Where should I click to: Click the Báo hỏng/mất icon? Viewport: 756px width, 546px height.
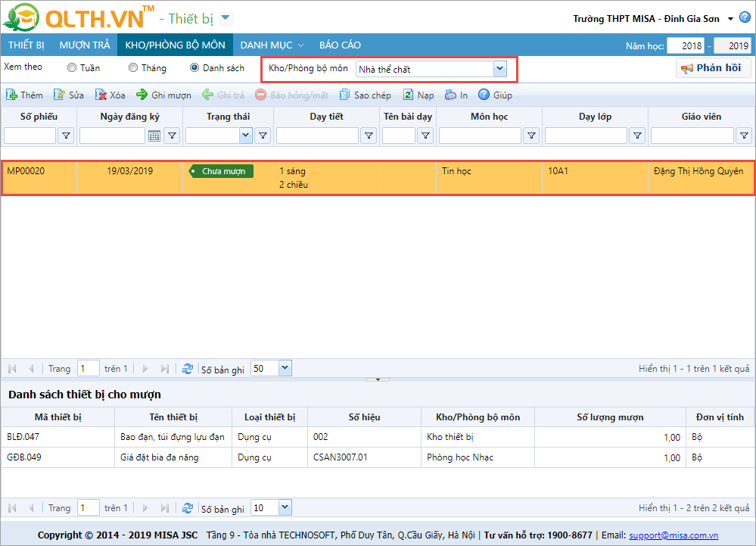[260, 95]
